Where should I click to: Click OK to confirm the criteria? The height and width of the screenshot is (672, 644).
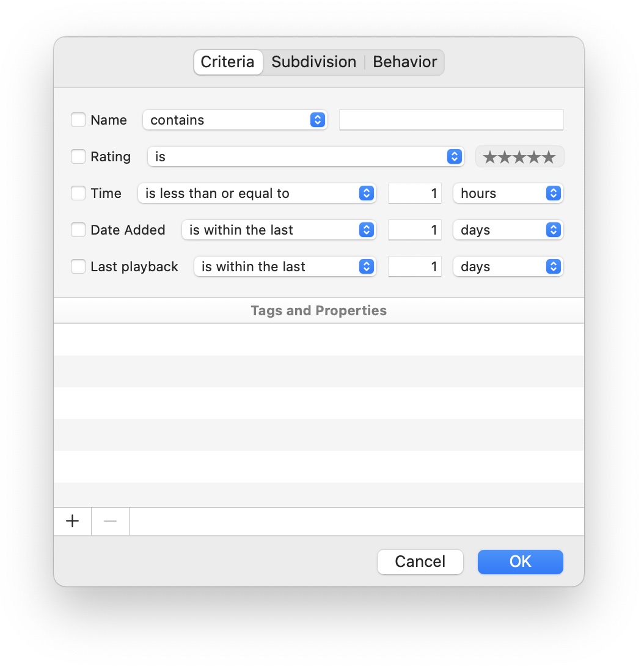click(520, 561)
